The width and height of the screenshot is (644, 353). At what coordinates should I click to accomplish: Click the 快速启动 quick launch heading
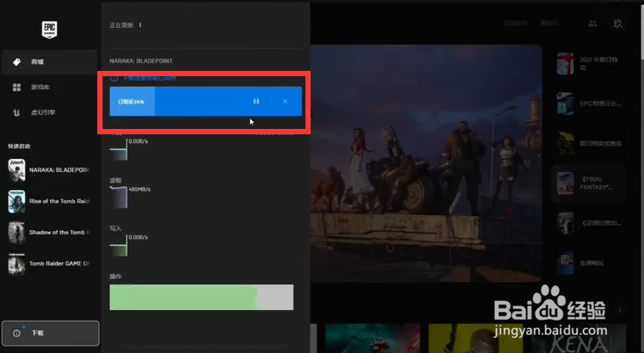(19, 146)
